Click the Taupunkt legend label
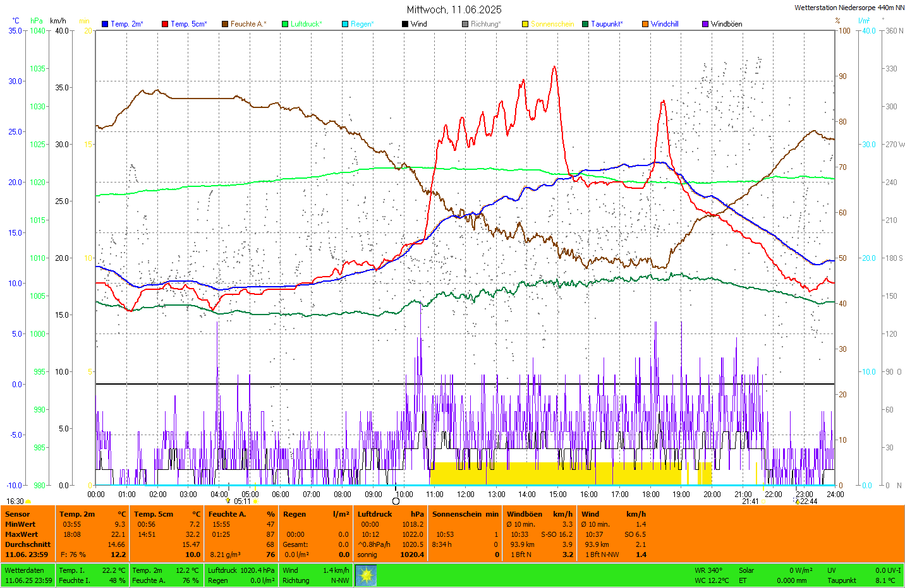The height and width of the screenshot is (588, 905). (x=607, y=24)
